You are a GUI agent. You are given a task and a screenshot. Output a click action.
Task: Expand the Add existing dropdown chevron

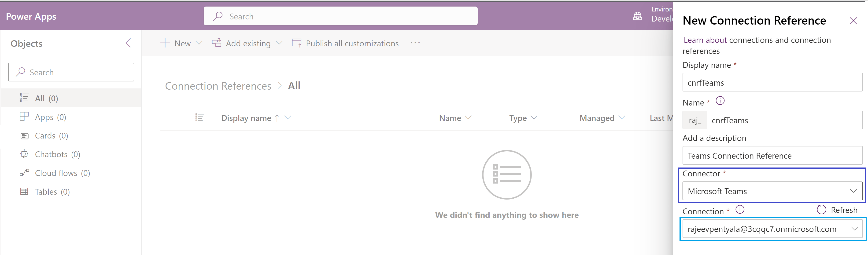coord(279,43)
